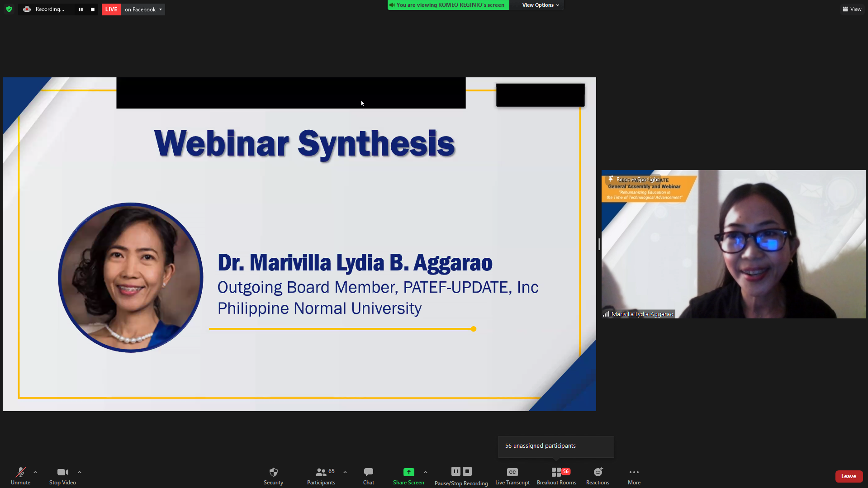This screenshot has width=868, height=488.
Task: Expand video options arrow beside Stop Video
Action: coord(80,472)
